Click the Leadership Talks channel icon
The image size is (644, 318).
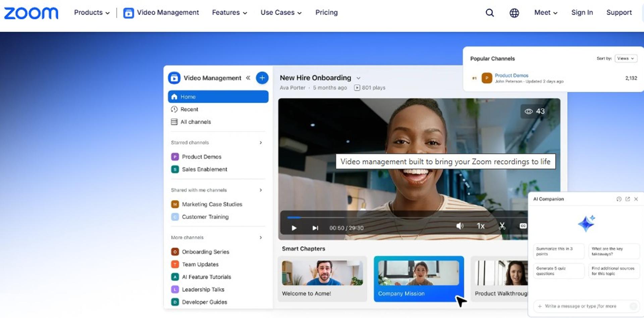click(175, 289)
